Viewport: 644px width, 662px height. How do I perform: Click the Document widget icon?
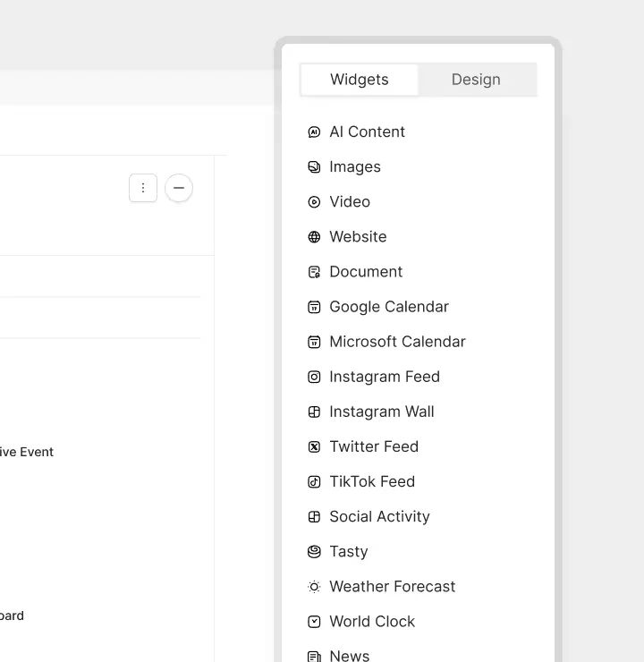click(314, 272)
